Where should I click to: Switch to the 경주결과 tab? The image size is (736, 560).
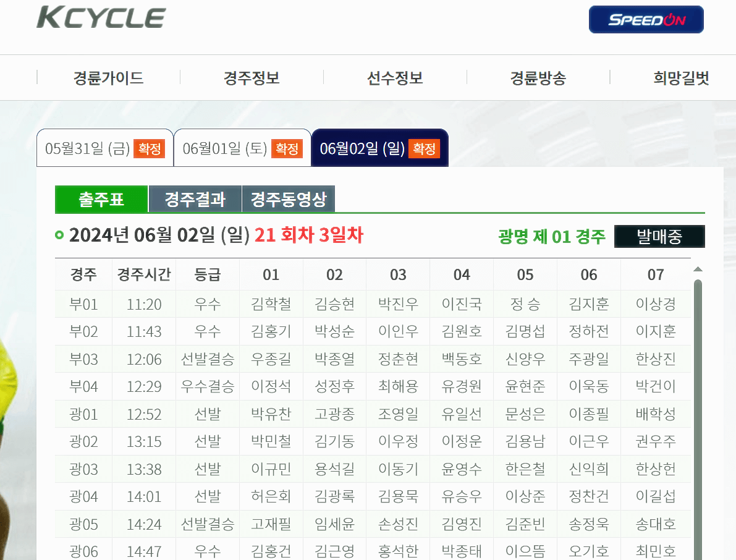(x=195, y=199)
